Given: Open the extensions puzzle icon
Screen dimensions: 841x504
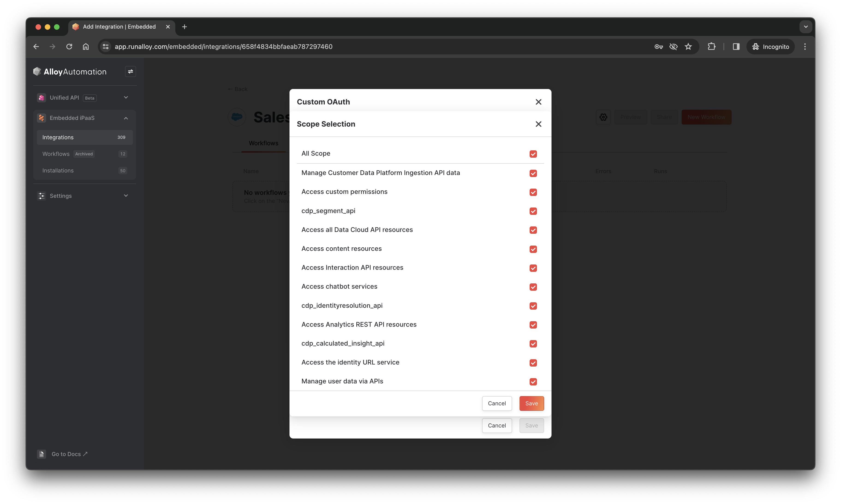Looking at the screenshot, I should pyautogui.click(x=712, y=47).
